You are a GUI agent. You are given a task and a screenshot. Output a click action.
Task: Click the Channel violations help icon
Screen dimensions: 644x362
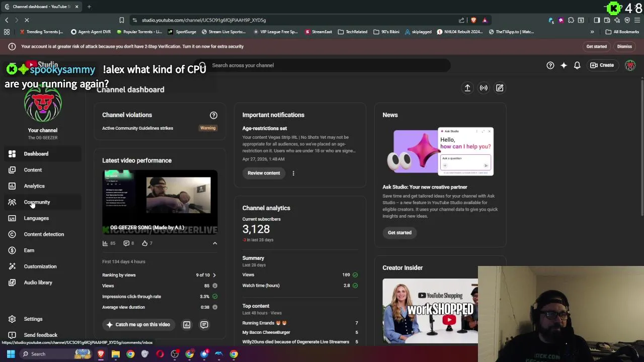pos(213,115)
